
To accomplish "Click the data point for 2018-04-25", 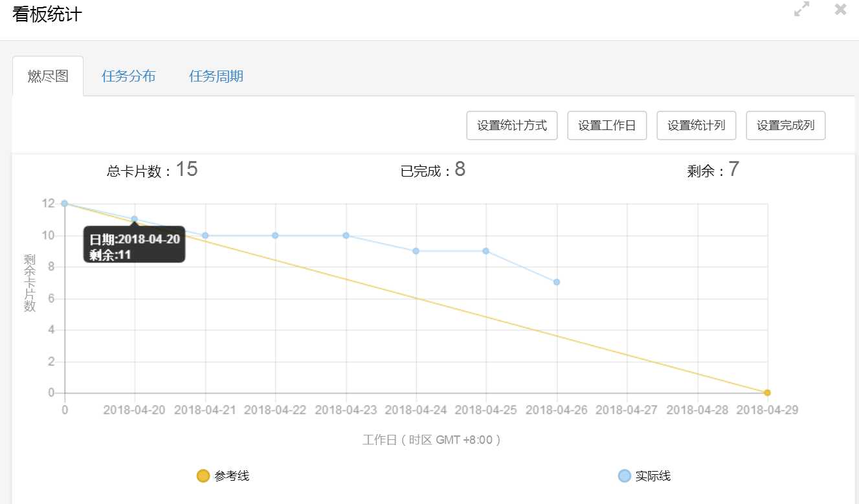I will [x=486, y=251].
